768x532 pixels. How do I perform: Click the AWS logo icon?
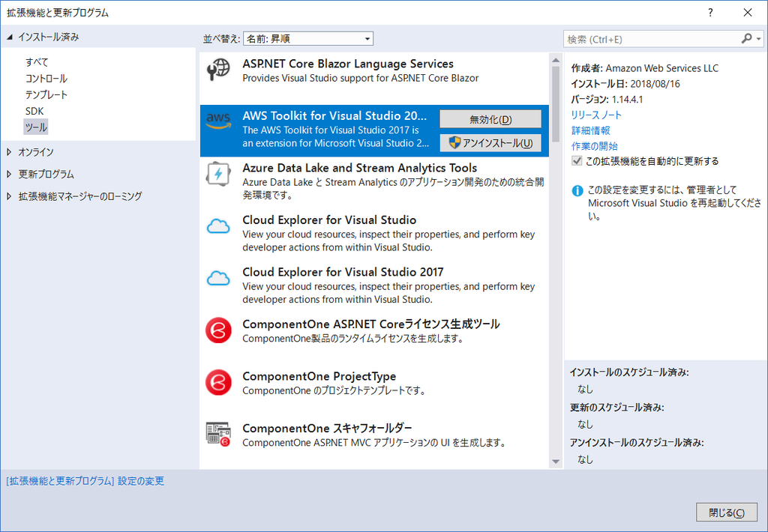pos(218,121)
